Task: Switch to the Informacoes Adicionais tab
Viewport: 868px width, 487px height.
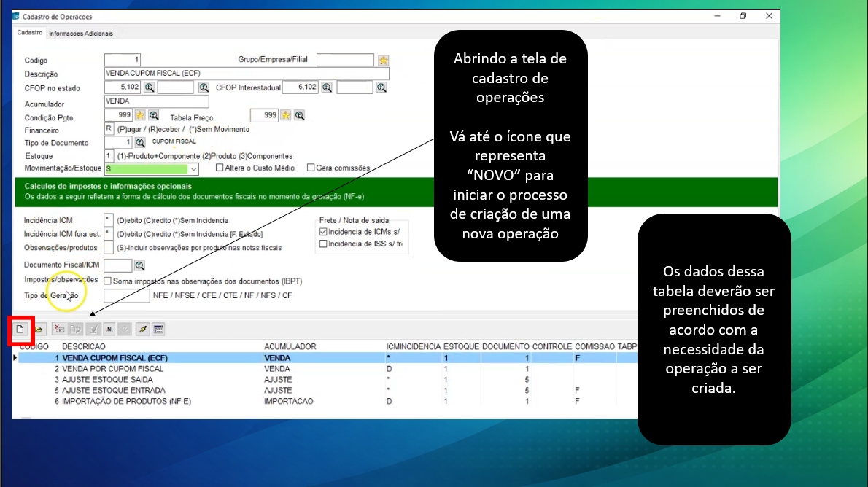Action: click(81, 34)
